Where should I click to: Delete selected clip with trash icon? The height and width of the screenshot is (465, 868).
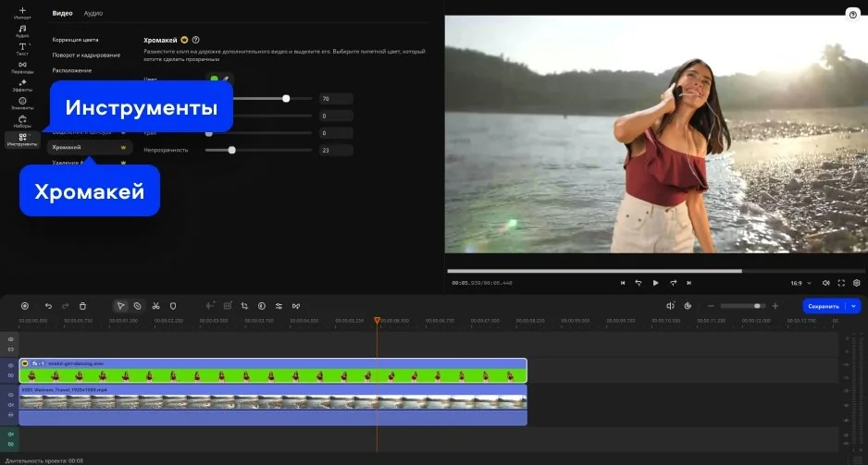point(82,306)
